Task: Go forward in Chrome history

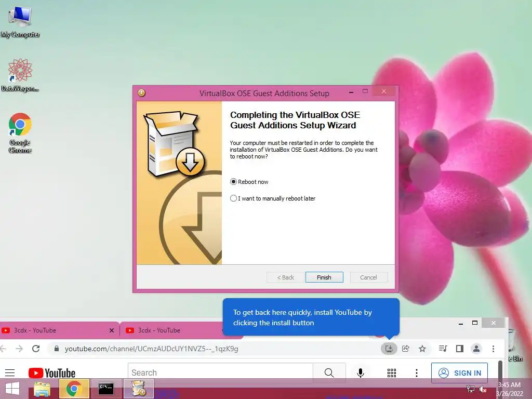Action: pyautogui.click(x=19, y=349)
